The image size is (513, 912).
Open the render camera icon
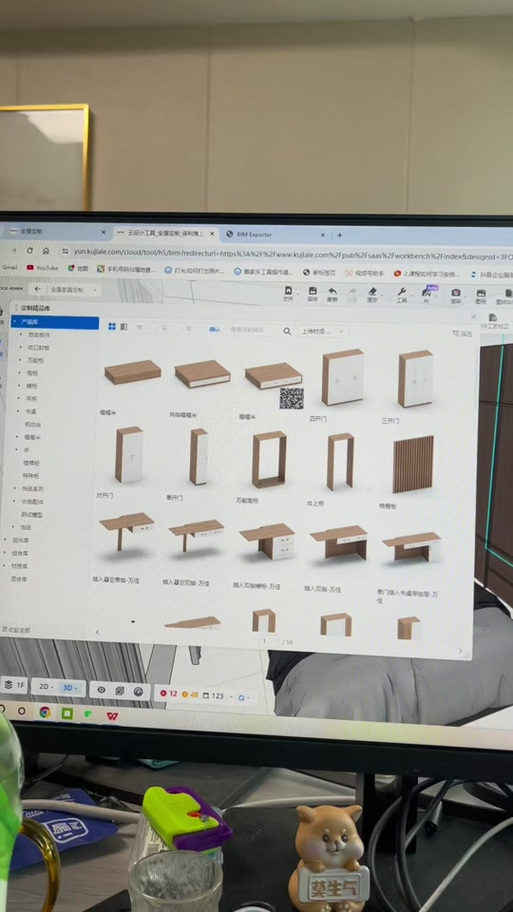[456, 295]
